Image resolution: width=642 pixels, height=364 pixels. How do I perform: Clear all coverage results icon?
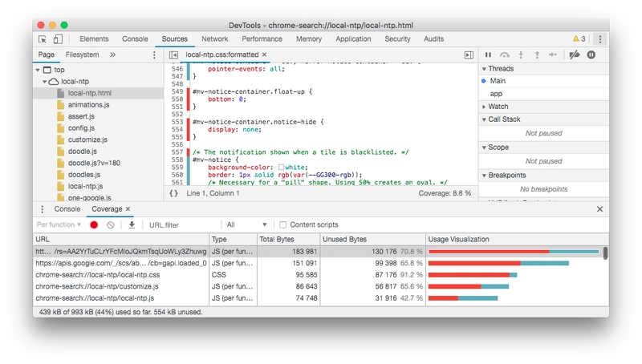click(110, 224)
